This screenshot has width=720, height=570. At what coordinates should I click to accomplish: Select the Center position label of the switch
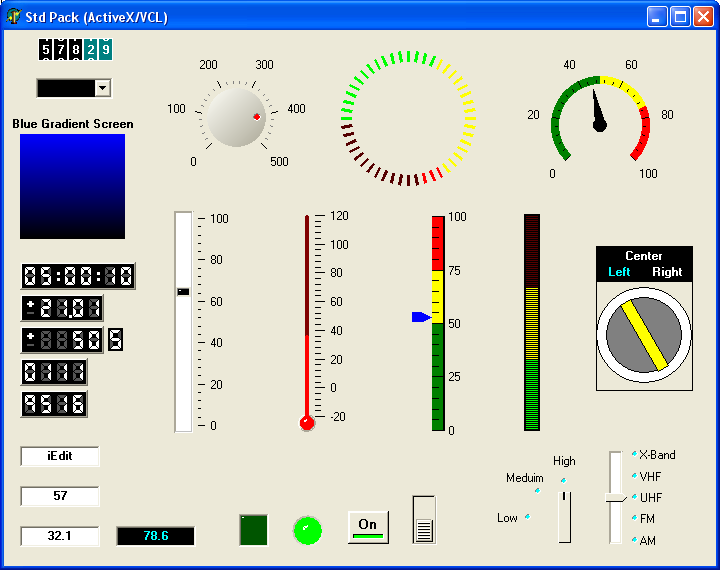tap(644, 256)
